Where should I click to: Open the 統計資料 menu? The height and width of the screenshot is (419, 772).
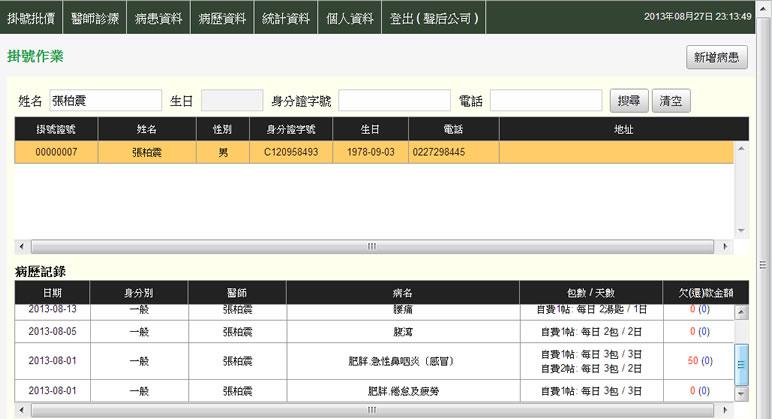point(286,17)
